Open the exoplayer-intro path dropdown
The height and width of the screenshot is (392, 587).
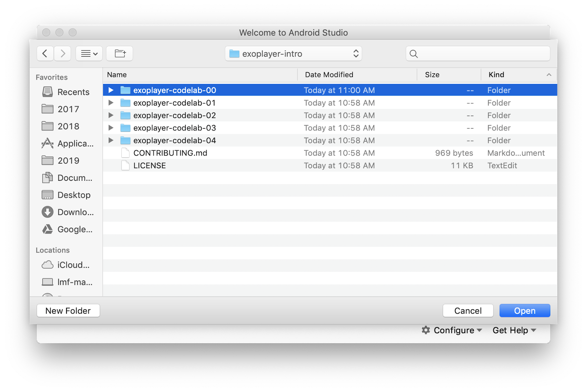point(293,54)
